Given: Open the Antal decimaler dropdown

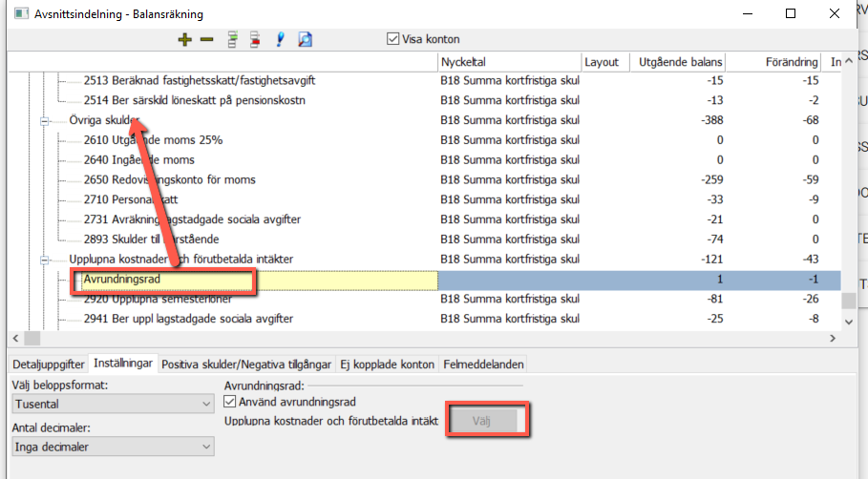Looking at the screenshot, I should pyautogui.click(x=113, y=447).
